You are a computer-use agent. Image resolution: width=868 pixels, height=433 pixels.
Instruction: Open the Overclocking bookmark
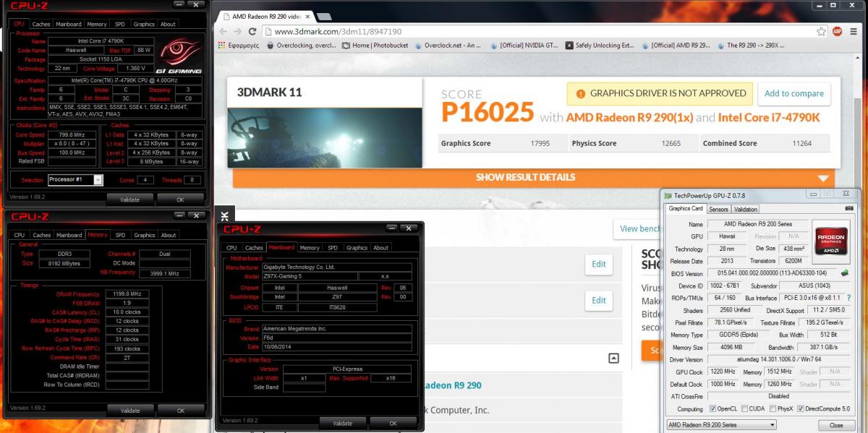point(301,45)
